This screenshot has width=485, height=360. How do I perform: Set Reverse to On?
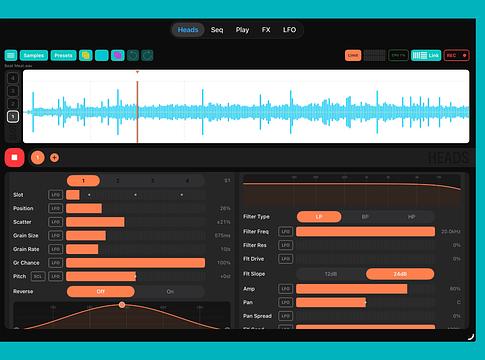pos(170,291)
